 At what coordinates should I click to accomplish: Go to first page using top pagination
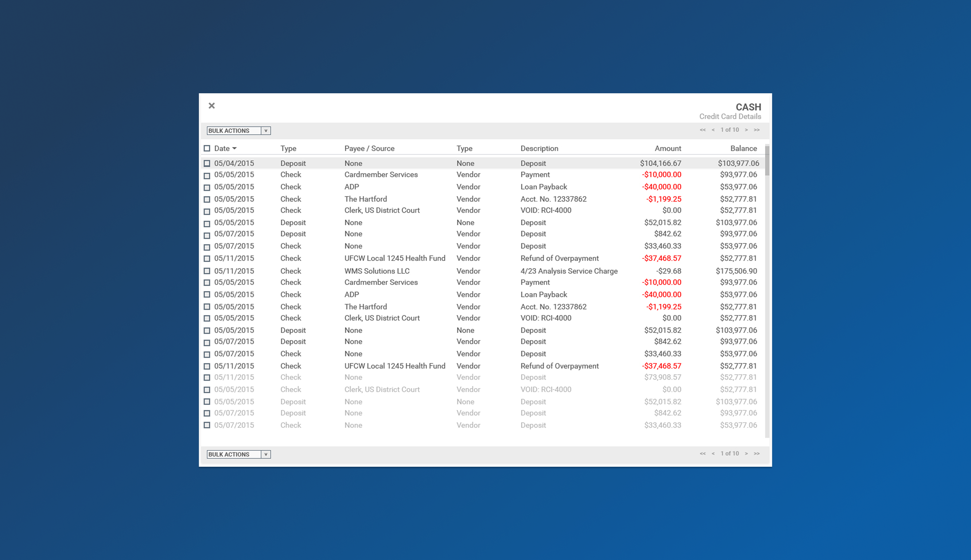(x=702, y=130)
